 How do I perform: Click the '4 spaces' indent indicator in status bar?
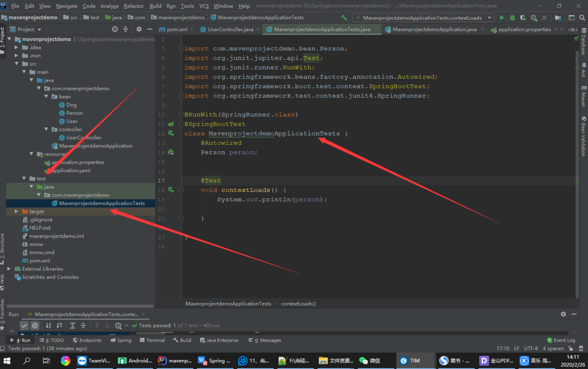point(553,348)
